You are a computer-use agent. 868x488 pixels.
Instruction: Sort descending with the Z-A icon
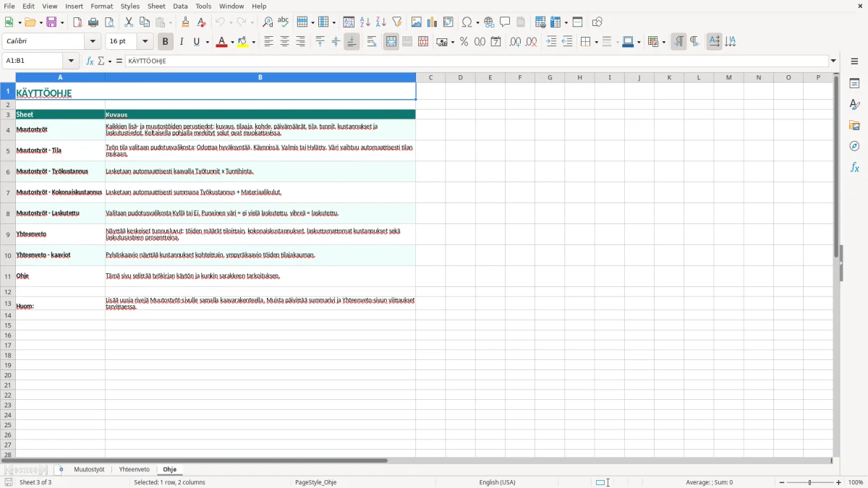(x=381, y=22)
